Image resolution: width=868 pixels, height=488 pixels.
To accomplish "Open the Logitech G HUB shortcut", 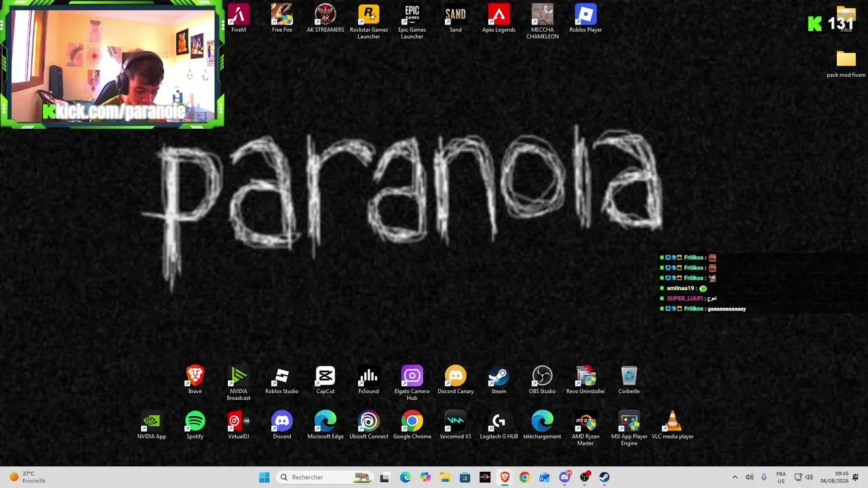I will click(x=499, y=426).
